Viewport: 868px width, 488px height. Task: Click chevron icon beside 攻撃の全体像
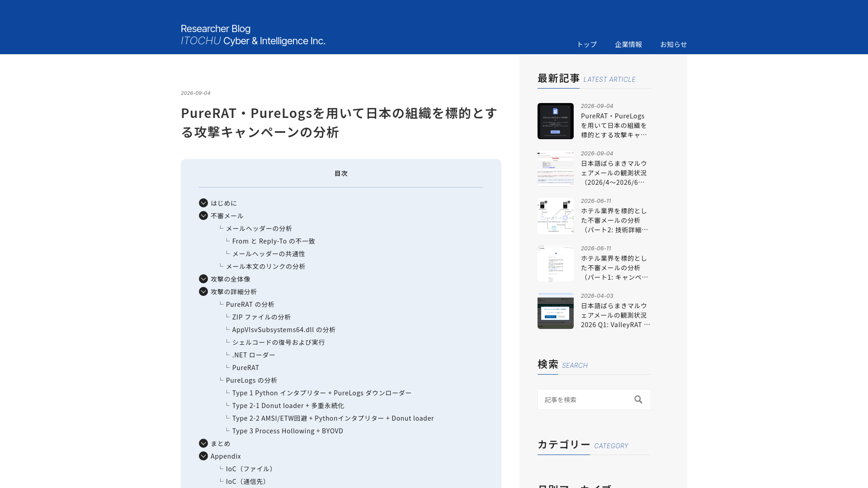pyautogui.click(x=203, y=279)
